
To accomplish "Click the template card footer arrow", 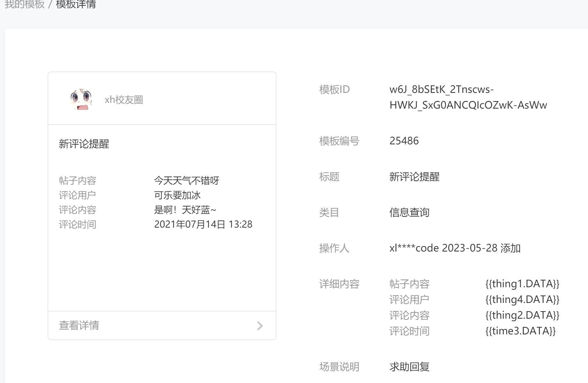I will point(260,325).
